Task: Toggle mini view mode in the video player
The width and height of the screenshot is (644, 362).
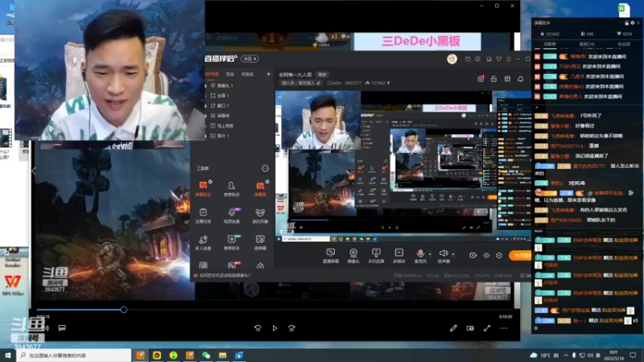Action: click(x=470, y=328)
